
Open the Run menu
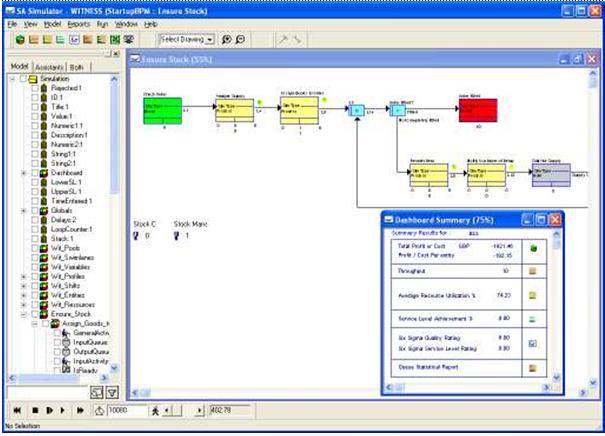[x=102, y=24]
